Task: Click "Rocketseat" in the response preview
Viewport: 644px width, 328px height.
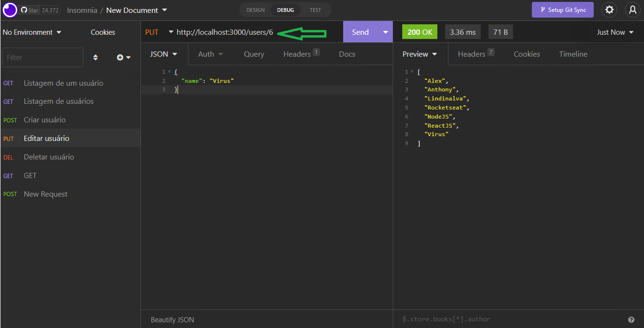Action: [x=446, y=108]
